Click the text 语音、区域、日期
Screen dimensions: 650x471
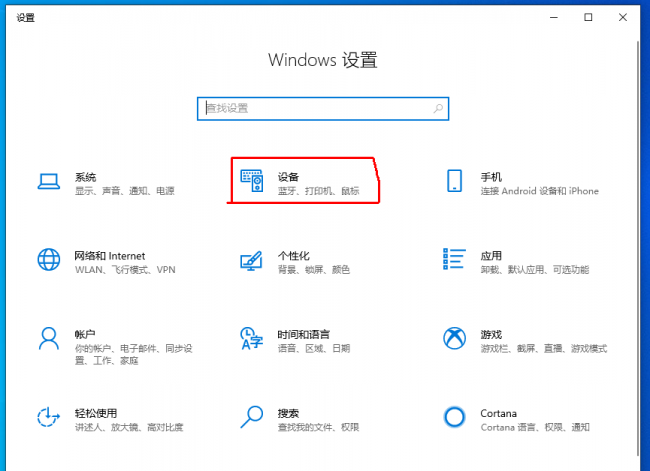pos(314,348)
